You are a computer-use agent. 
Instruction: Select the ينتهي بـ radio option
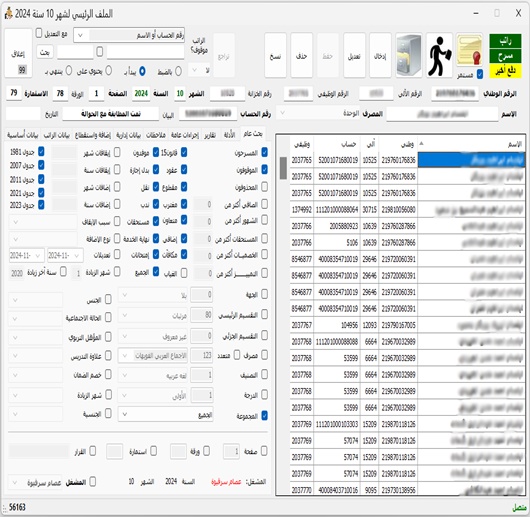(x=69, y=71)
